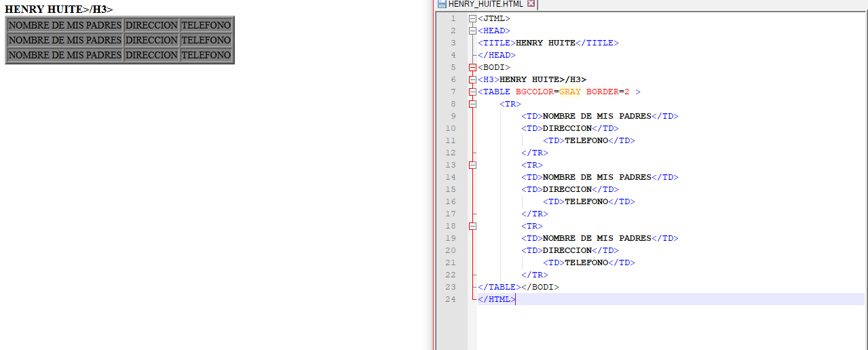This screenshot has height=350, width=868.
Task: Click the closing /HEAD tag on line 4
Action: coord(497,55)
